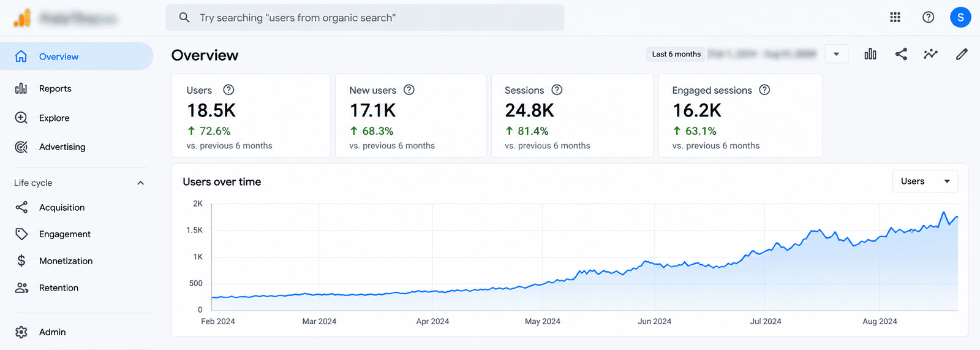Viewport: 980px width, 350px height.
Task: Click the 18.5K Users value
Action: click(x=211, y=110)
